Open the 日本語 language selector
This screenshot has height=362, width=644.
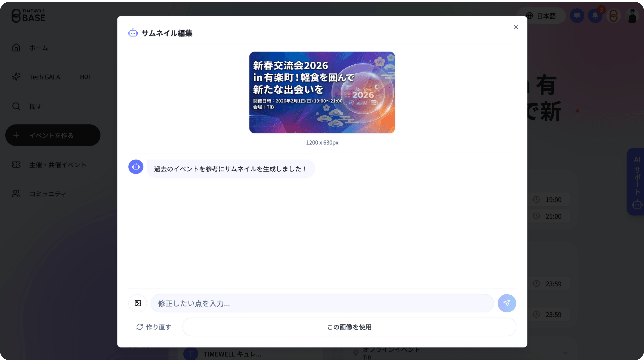click(541, 15)
